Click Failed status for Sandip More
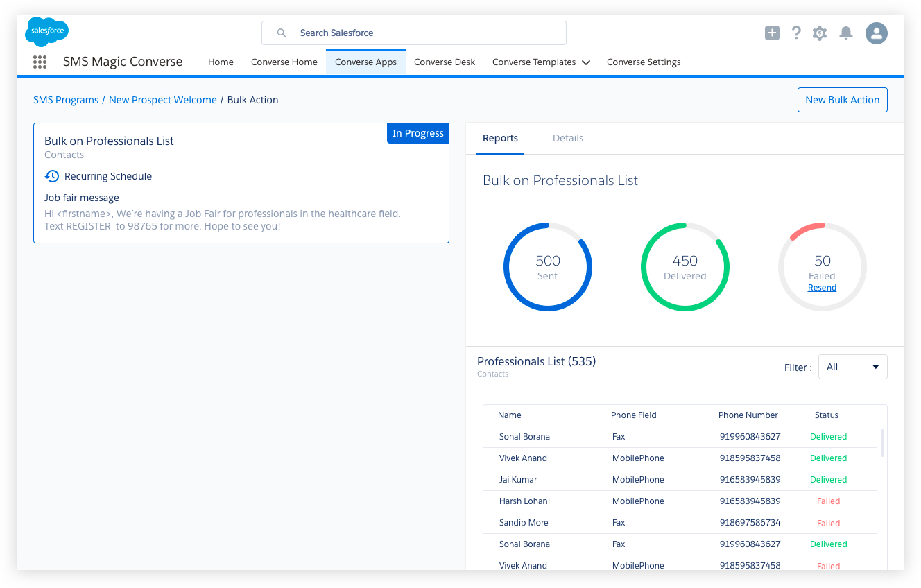Viewport: 921px width, 588px height. pyautogui.click(x=828, y=523)
